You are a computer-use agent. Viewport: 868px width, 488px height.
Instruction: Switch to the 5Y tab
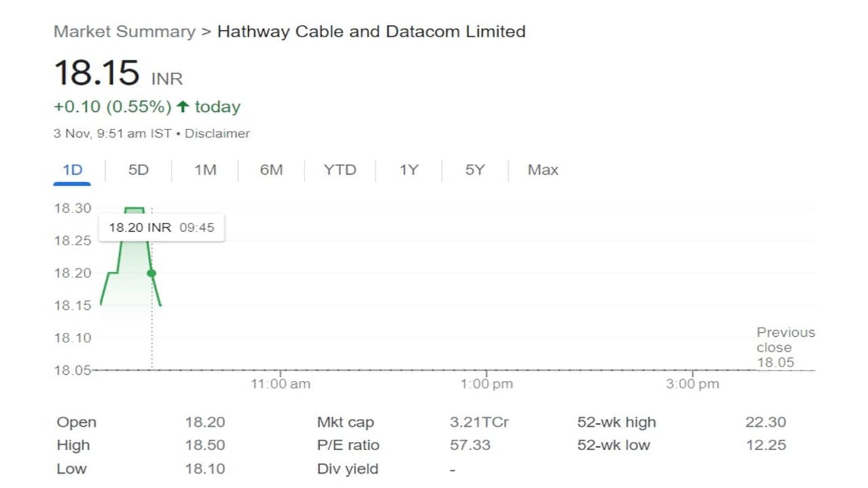click(x=475, y=170)
